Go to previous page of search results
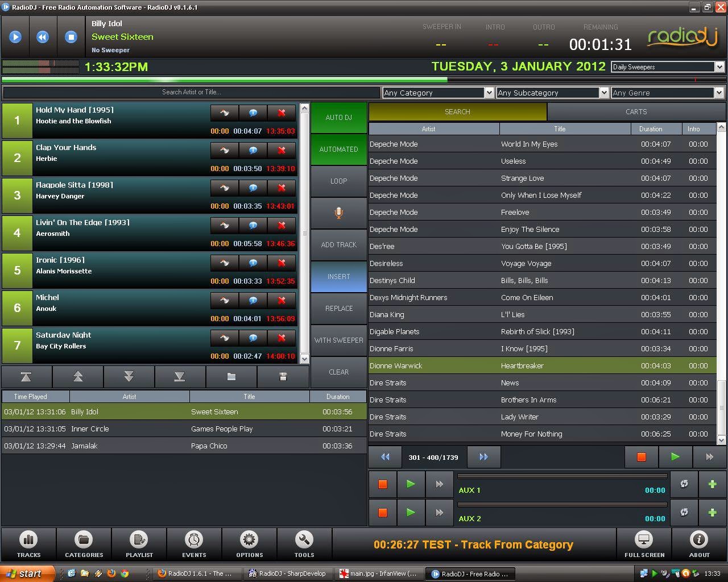 tap(386, 457)
